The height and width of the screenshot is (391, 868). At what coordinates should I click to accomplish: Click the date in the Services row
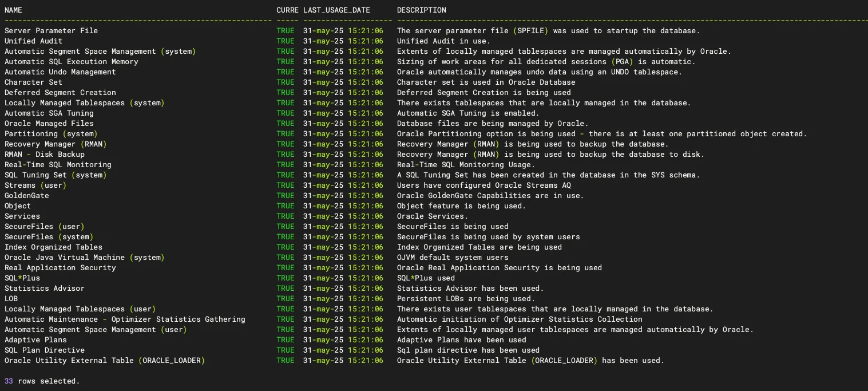[343, 216]
